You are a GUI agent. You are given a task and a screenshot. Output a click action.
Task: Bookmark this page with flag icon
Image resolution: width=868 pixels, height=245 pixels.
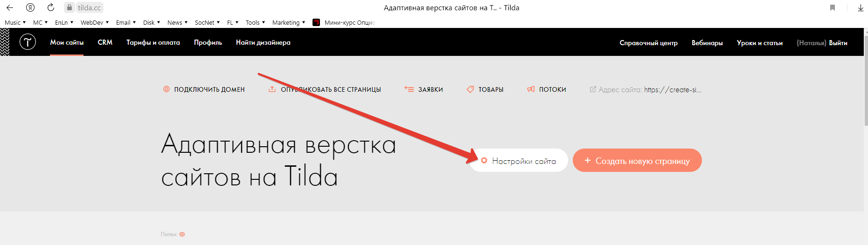pos(833,7)
